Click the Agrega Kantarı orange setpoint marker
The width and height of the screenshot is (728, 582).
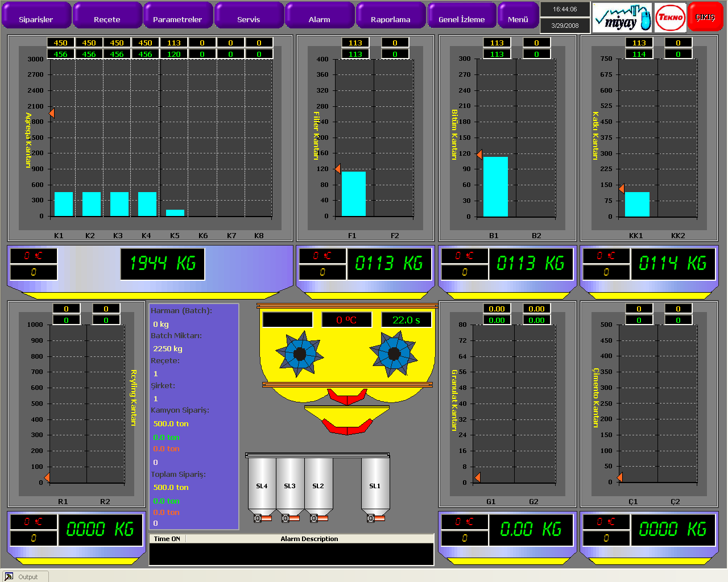click(52, 113)
